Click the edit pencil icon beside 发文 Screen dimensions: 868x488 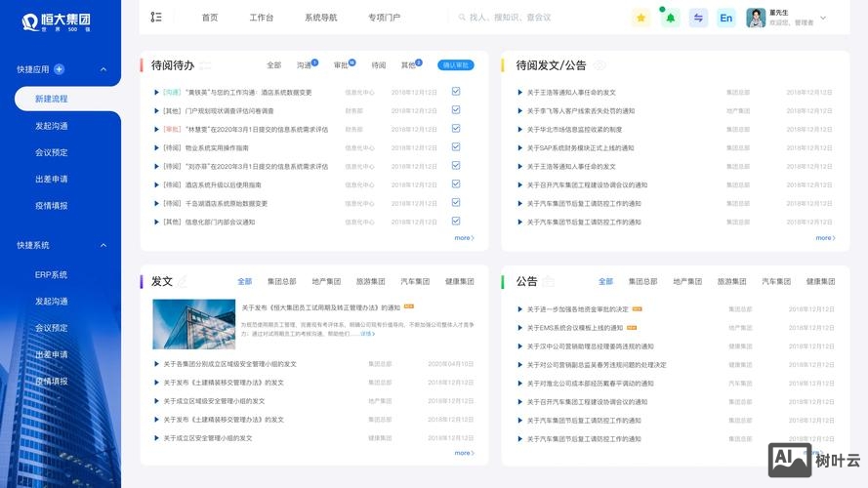pyautogui.click(x=183, y=281)
